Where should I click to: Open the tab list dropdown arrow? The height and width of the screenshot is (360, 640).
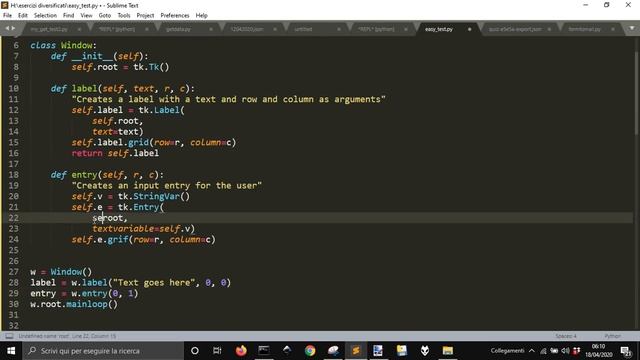632,28
